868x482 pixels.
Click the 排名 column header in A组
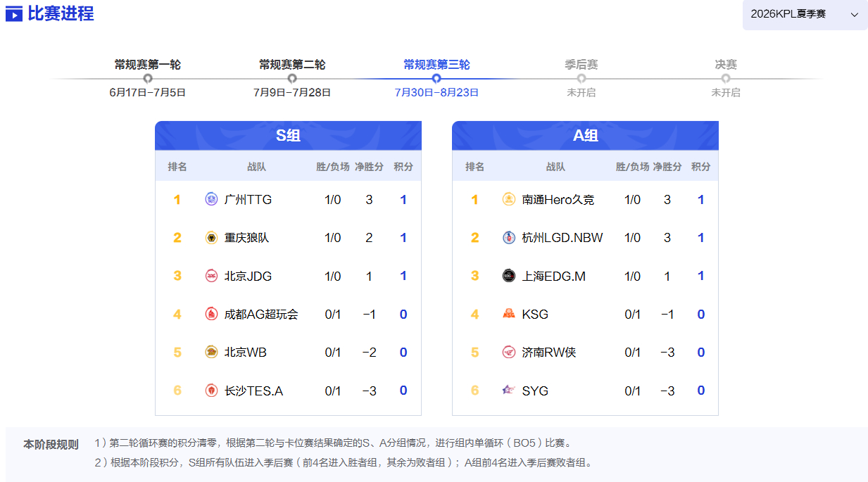click(x=475, y=167)
